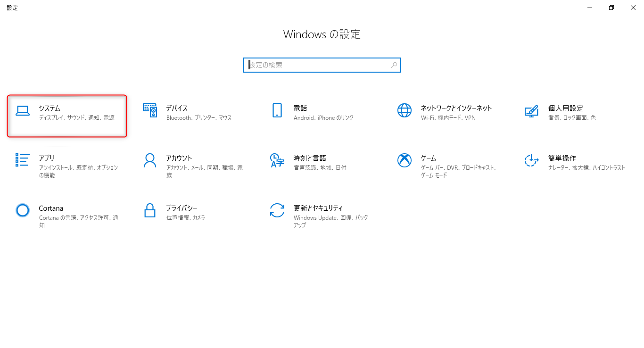Click the デバイス keyboard and speaker icon

[x=150, y=110]
